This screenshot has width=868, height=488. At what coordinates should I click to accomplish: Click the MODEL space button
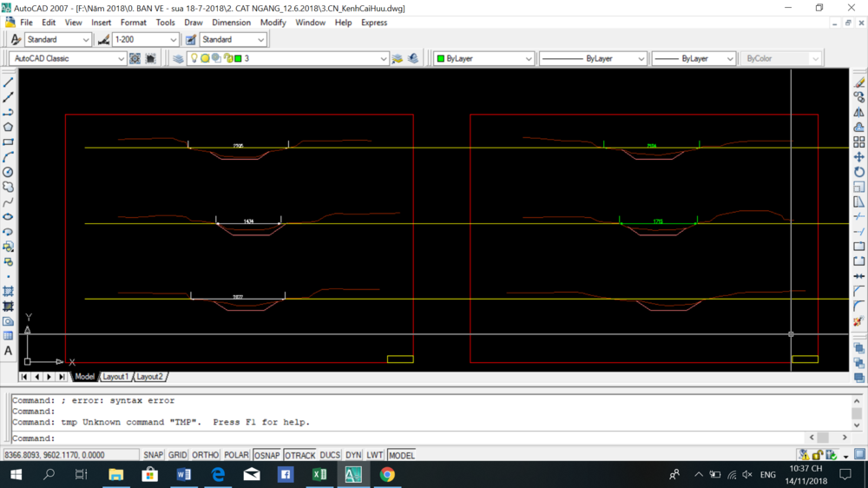point(401,455)
